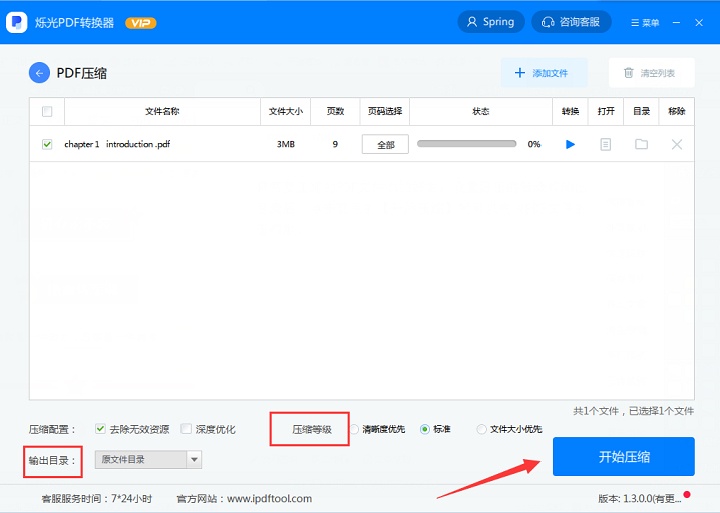Uncheck the chapter 1 introduction.pdf checkbox
The width and height of the screenshot is (720, 513).
tap(47, 145)
